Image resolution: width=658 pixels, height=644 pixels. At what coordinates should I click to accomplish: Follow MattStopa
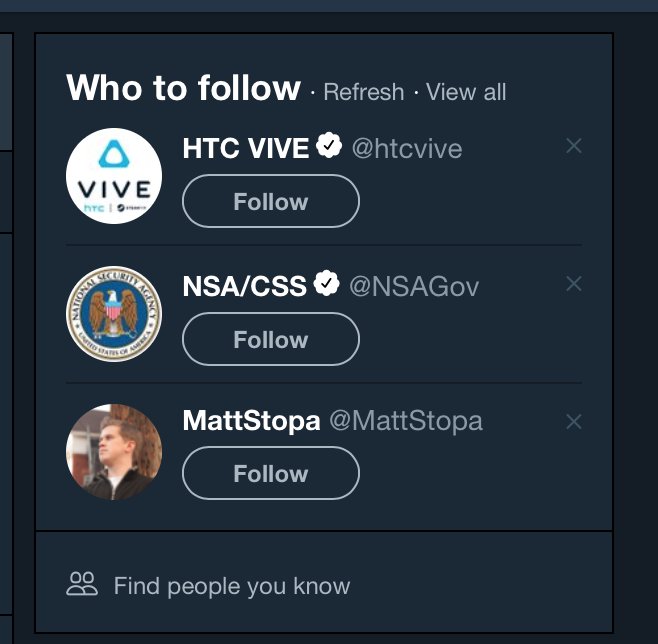270,473
